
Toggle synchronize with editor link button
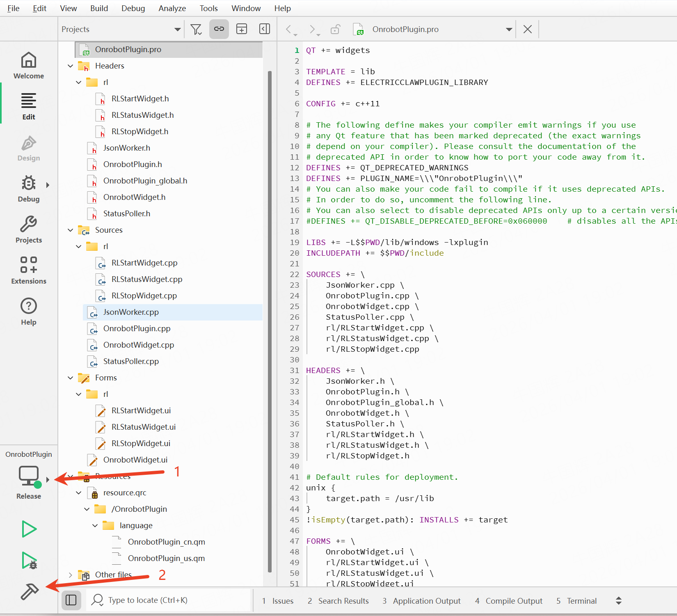point(219,29)
